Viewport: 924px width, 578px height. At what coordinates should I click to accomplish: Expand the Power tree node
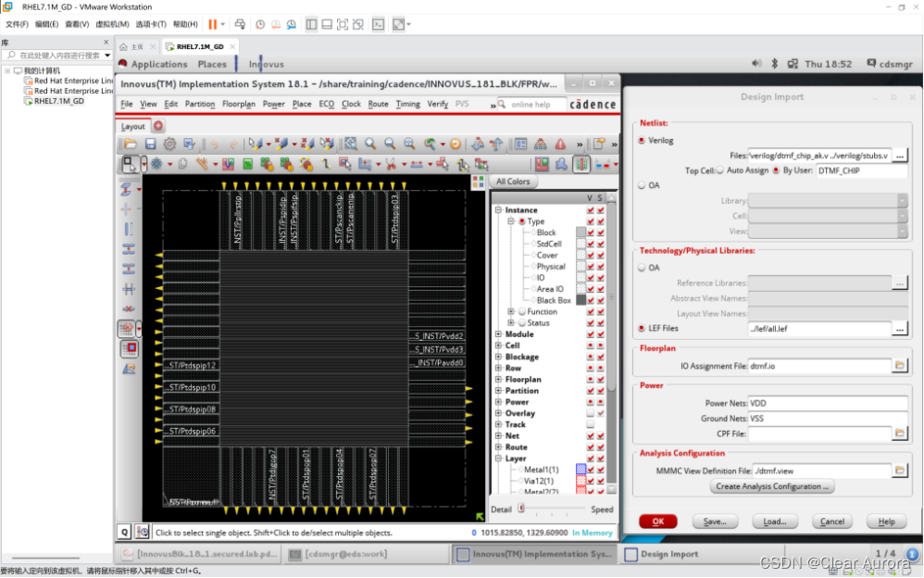tap(498, 402)
